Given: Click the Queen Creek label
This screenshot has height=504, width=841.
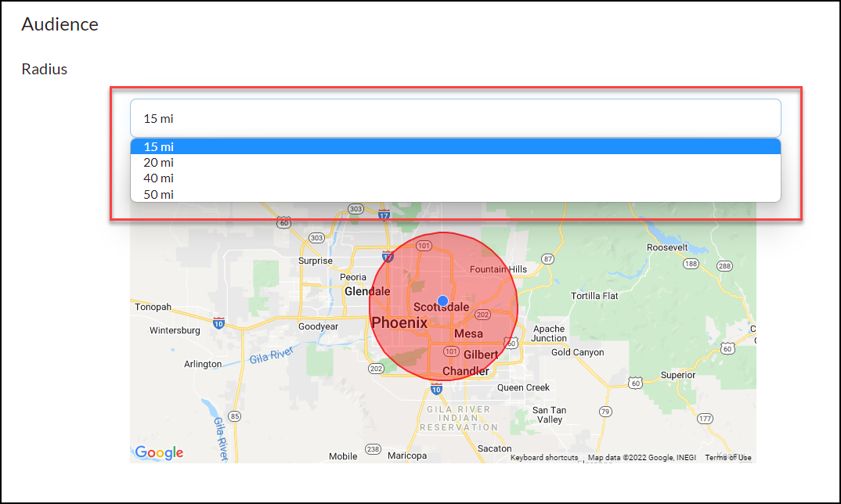Looking at the screenshot, I should (524, 387).
